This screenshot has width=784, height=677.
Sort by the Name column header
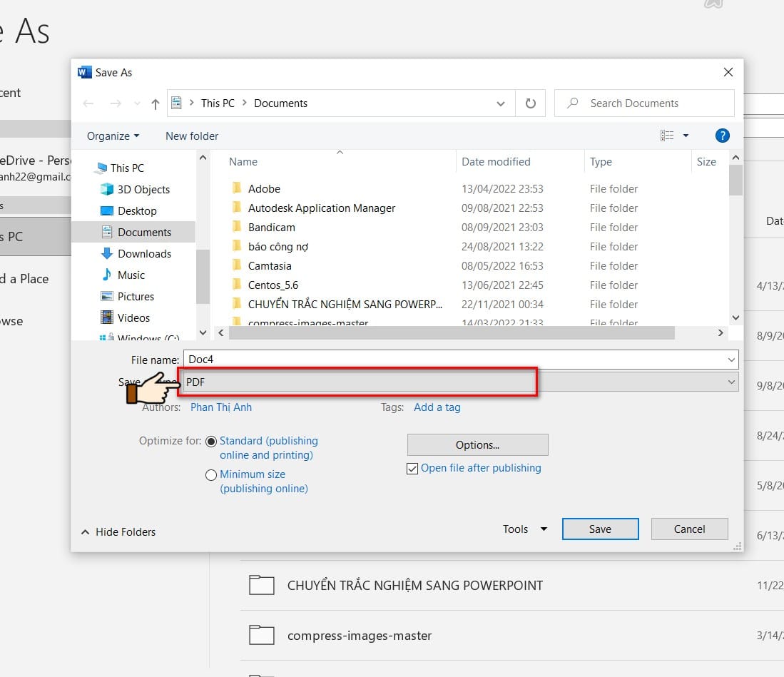(x=243, y=161)
